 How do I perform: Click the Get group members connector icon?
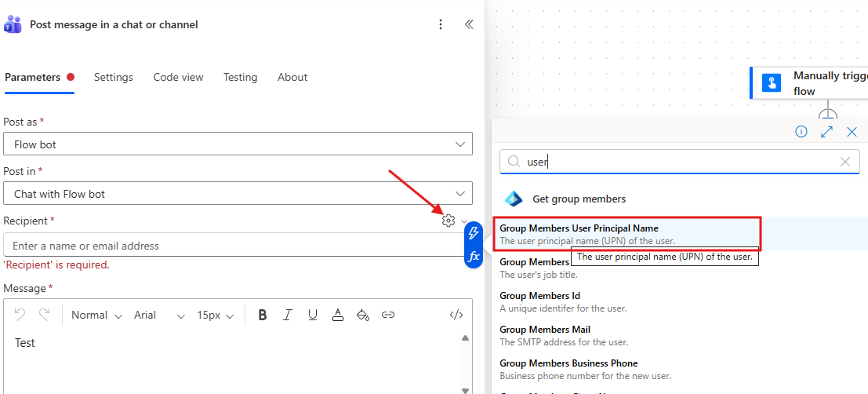tap(513, 199)
